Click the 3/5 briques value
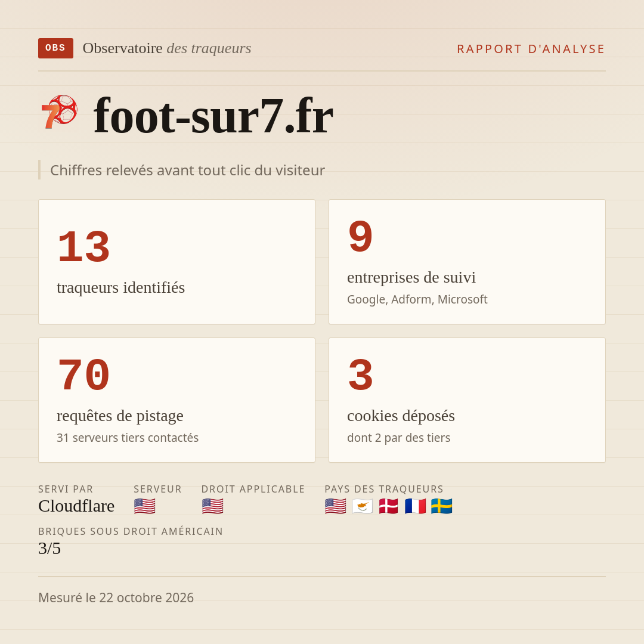644x644 pixels. pos(49,549)
